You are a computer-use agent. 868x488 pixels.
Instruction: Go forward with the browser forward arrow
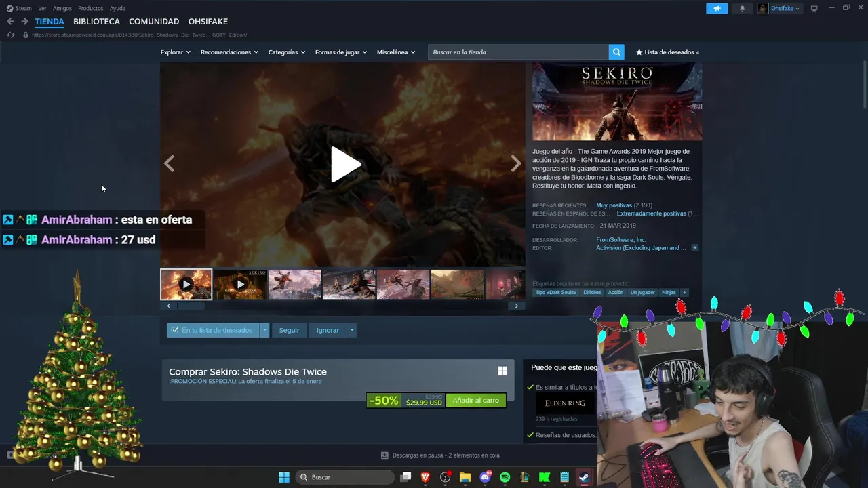[x=24, y=22]
